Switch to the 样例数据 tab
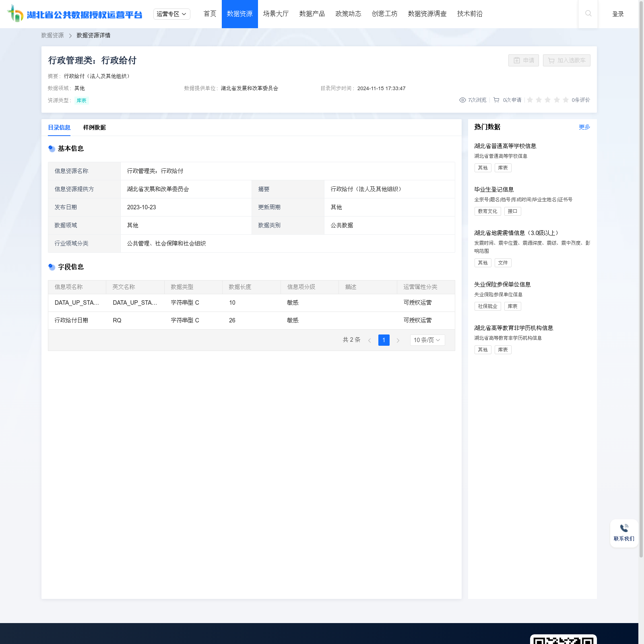Viewport: 644px width, 644px height. [x=94, y=128]
